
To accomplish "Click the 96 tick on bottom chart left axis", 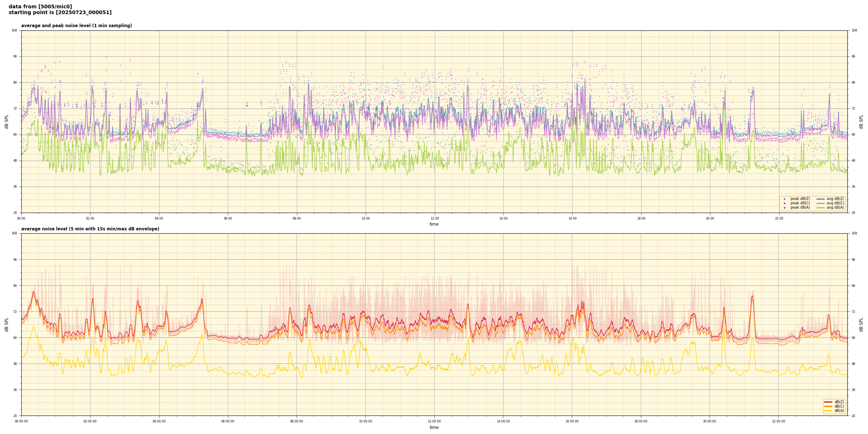I will pos(14,259).
